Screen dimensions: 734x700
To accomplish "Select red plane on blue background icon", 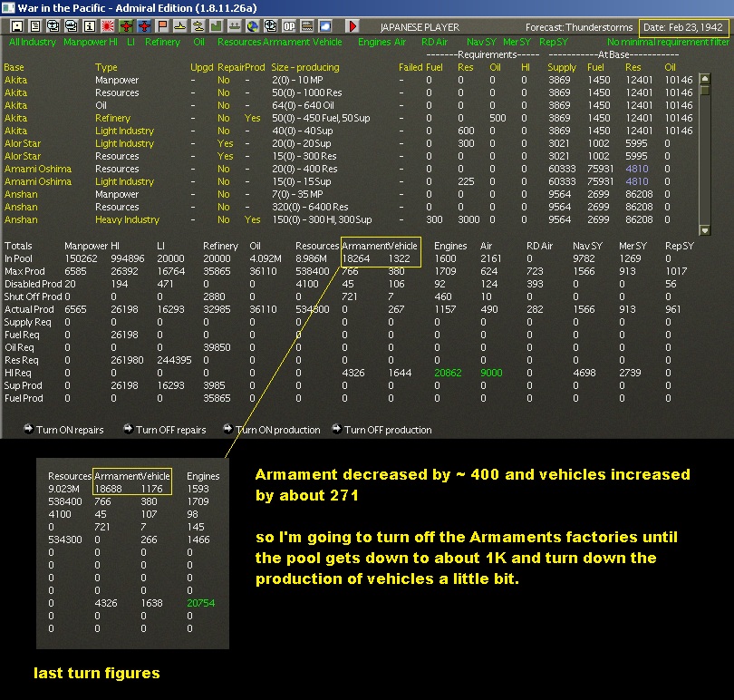I will [144, 26].
